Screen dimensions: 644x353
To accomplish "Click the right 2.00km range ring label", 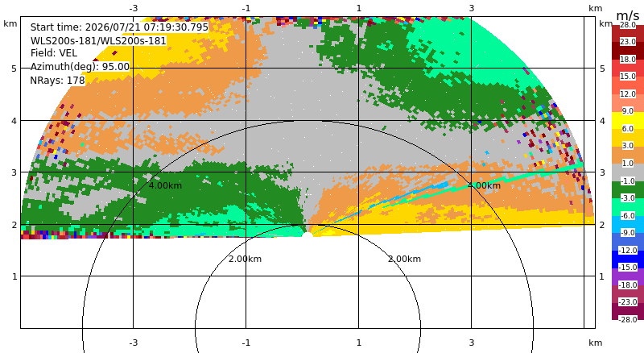I will 405,259.
